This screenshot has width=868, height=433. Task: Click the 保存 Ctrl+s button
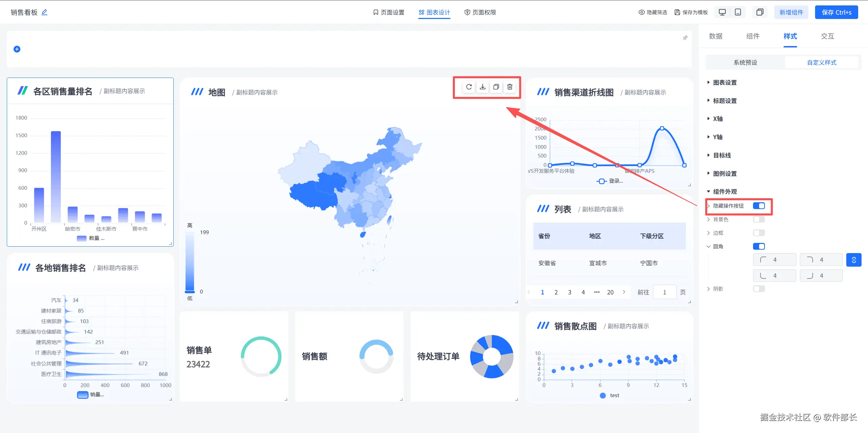pos(836,12)
